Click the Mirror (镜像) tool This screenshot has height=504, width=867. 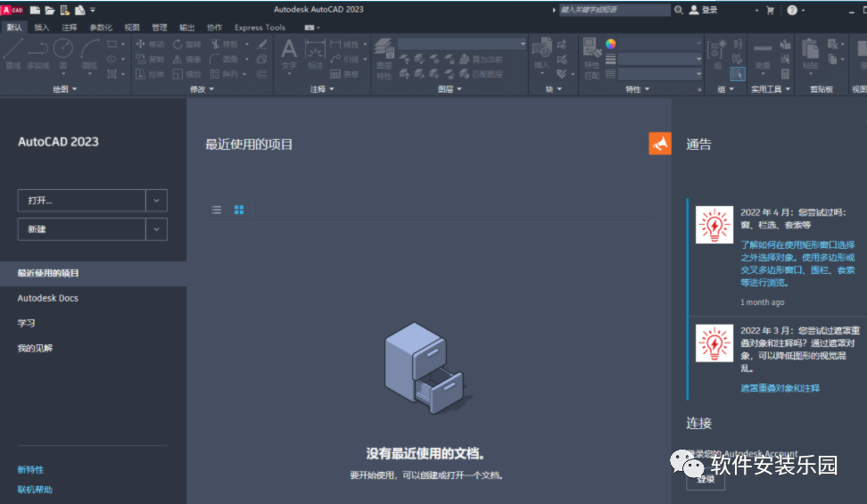tap(187, 59)
